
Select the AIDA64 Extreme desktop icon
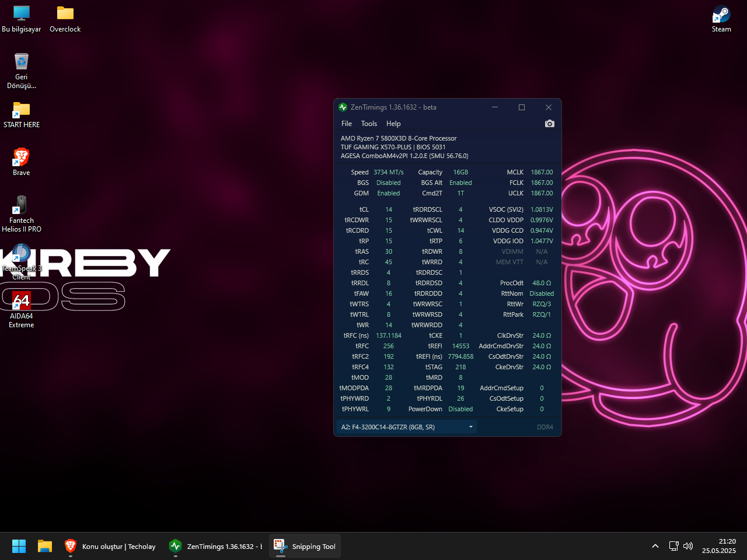[x=22, y=310]
